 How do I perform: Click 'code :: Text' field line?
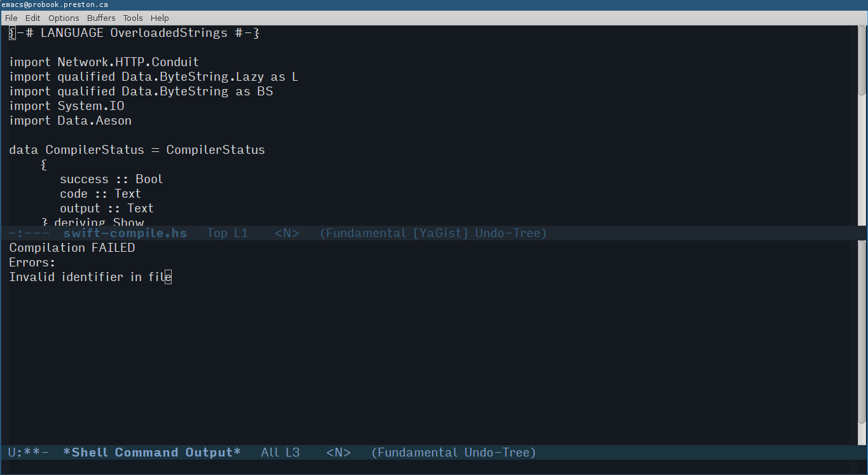point(100,194)
